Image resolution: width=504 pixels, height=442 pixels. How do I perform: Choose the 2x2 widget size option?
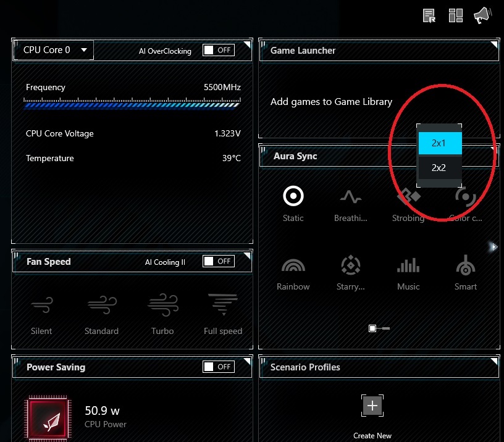(x=440, y=168)
